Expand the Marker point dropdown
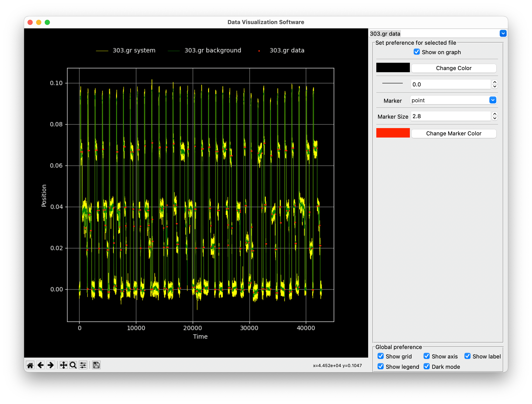Screen dimensions: 532x404 click(x=492, y=100)
